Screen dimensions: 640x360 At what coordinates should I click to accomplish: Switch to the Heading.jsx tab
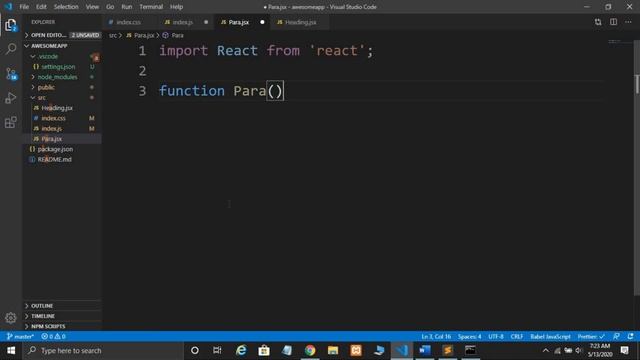pos(300,22)
